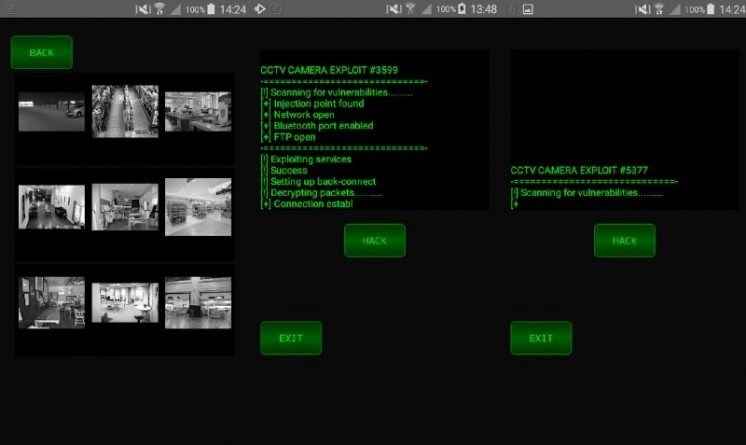The width and height of the screenshot is (746, 445).
Task: Click the 13:48 clock text
Action: pos(483,9)
